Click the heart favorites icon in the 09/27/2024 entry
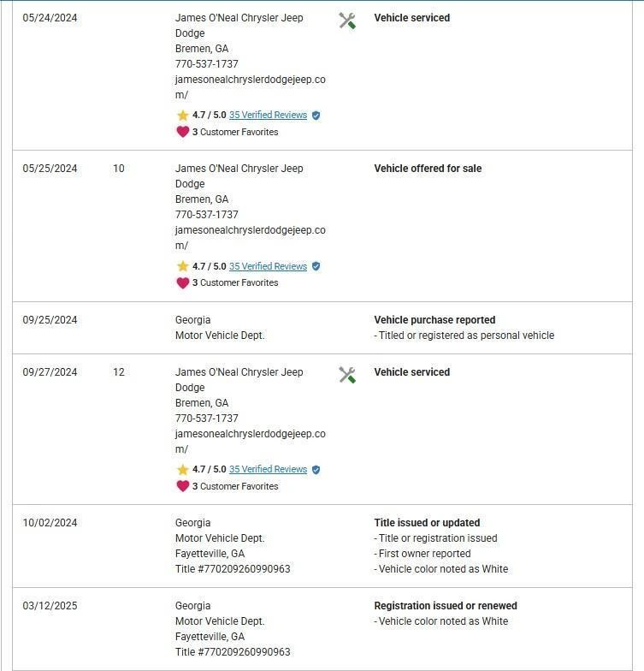The image size is (644, 671). (182, 486)
